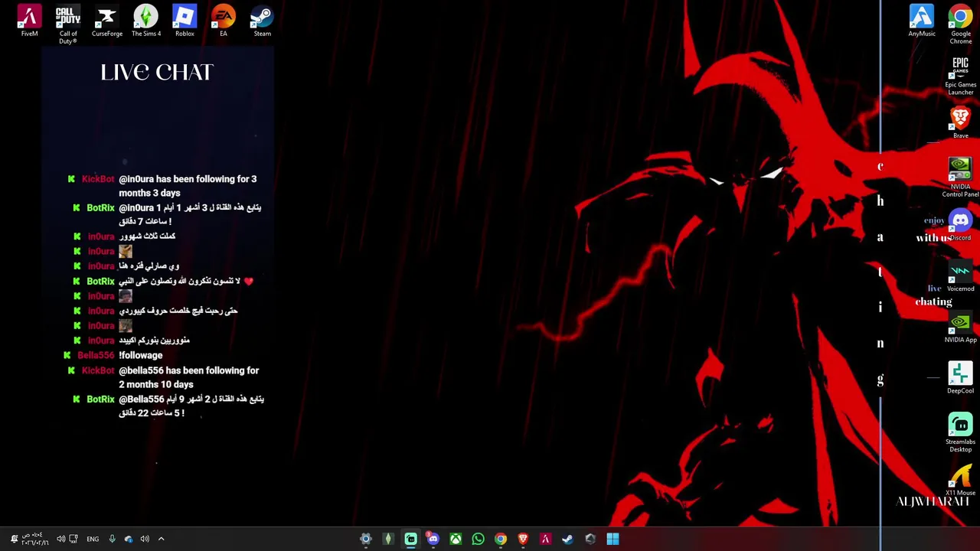Screen dimensions: 980x551
Task: Open Discord from the taskbar
Action: (x=433, y=539)
